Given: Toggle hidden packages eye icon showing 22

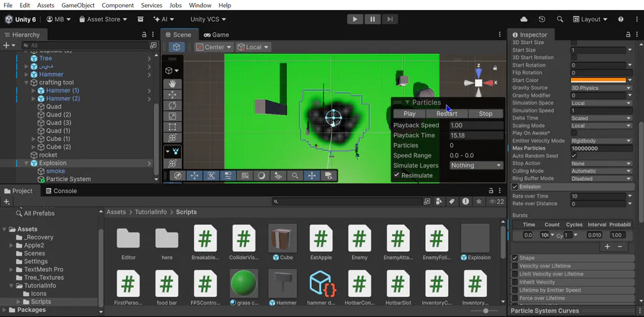Looking at the screenshot, I should click(496, 202).
